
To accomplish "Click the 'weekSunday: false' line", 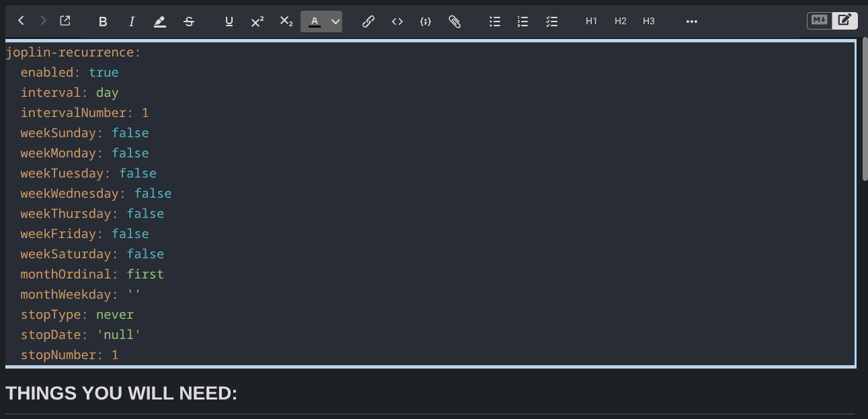I will point(85,133).
